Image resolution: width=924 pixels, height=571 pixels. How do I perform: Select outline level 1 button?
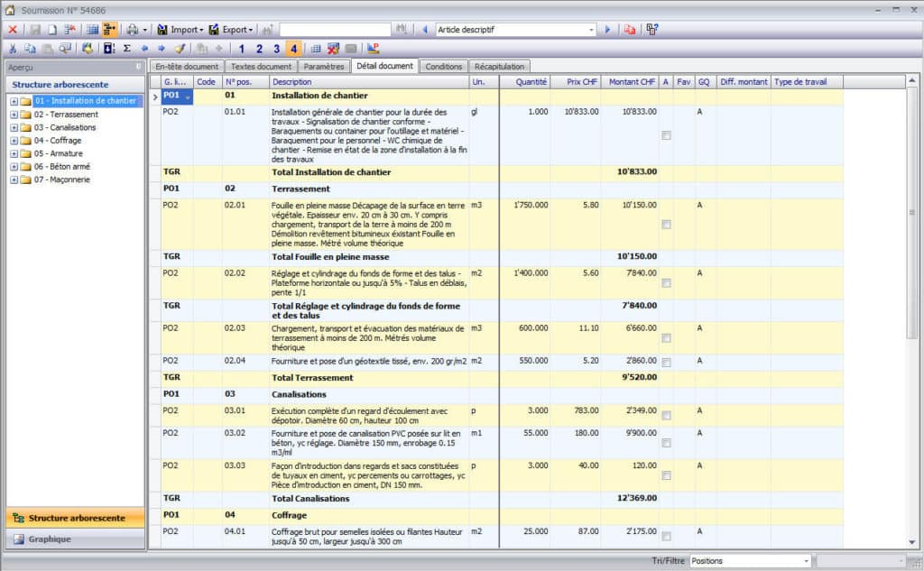242,49
